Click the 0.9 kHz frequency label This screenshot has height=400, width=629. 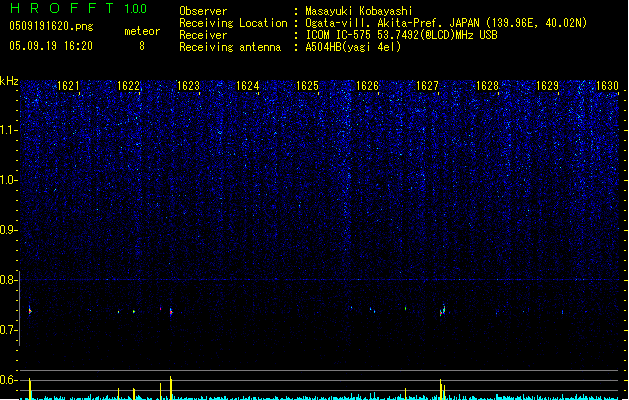coord(9,230)
